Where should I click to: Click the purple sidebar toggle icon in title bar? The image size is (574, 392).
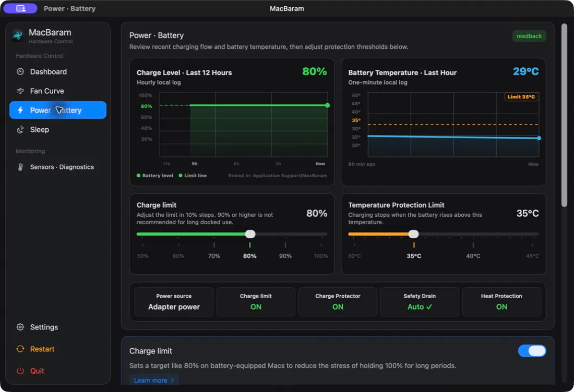20,8
